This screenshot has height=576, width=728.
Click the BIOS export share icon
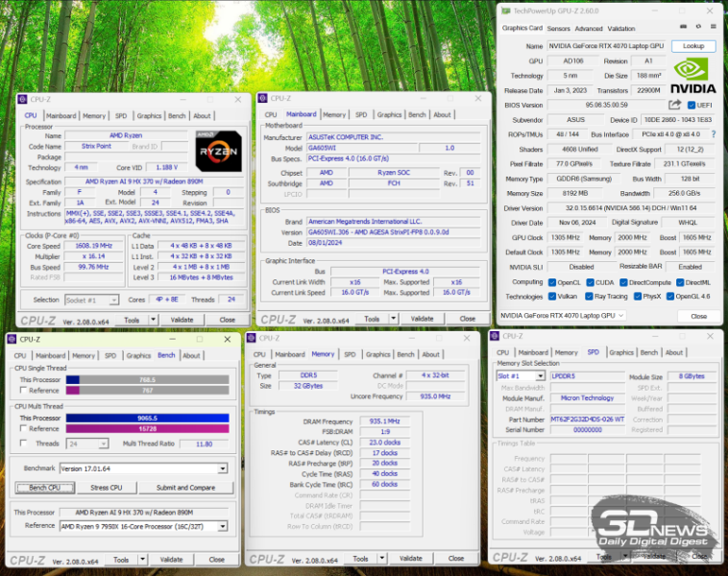[x=675, y=105]
